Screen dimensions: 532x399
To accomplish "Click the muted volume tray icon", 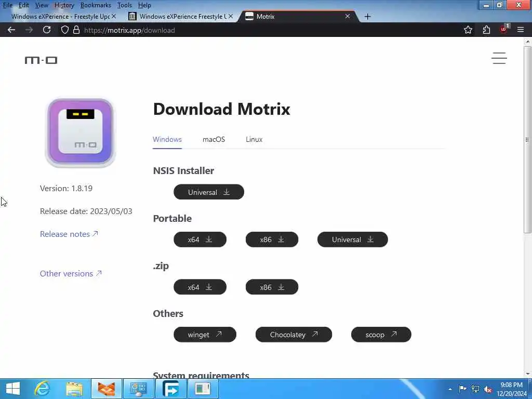I will coord(488,389).
